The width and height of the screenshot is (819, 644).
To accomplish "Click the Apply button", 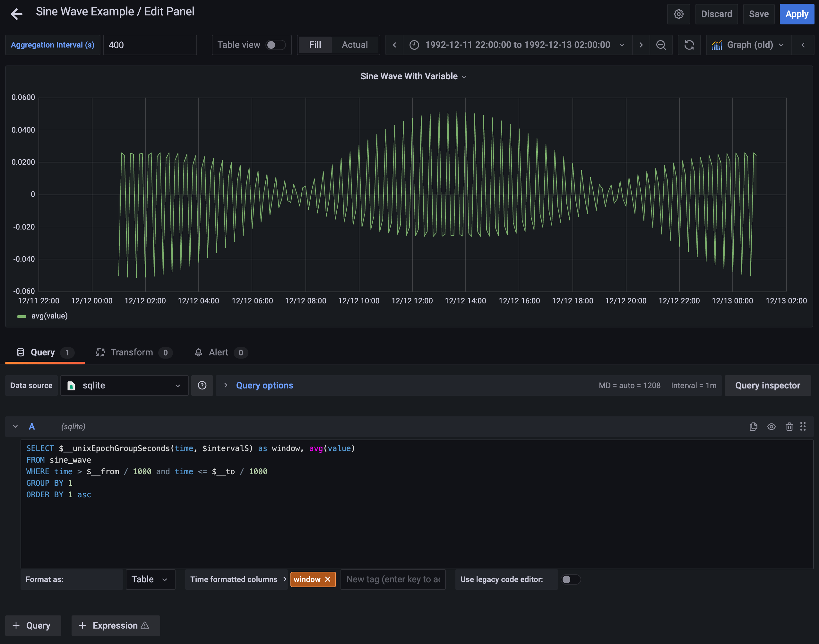I will (797, 14).
